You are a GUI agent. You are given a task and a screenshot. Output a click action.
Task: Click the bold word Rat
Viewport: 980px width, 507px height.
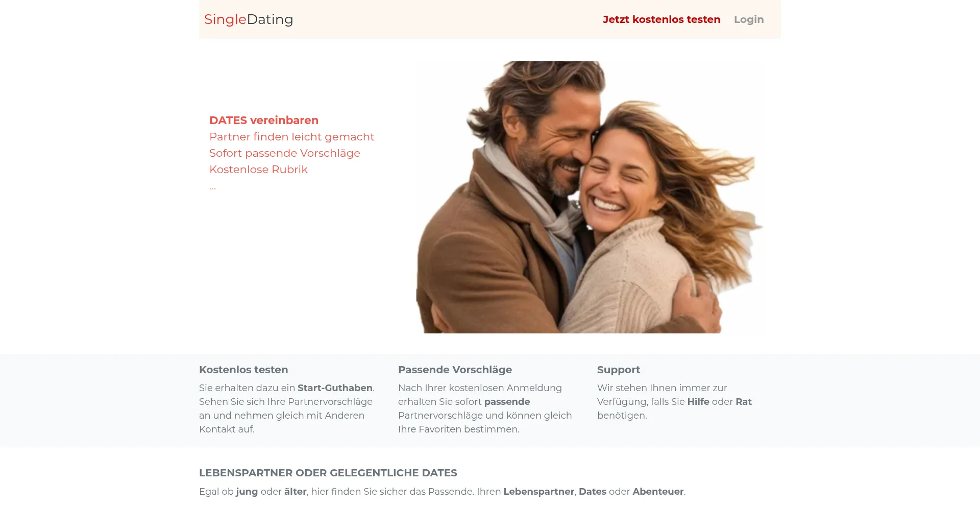tap(744, 402)
